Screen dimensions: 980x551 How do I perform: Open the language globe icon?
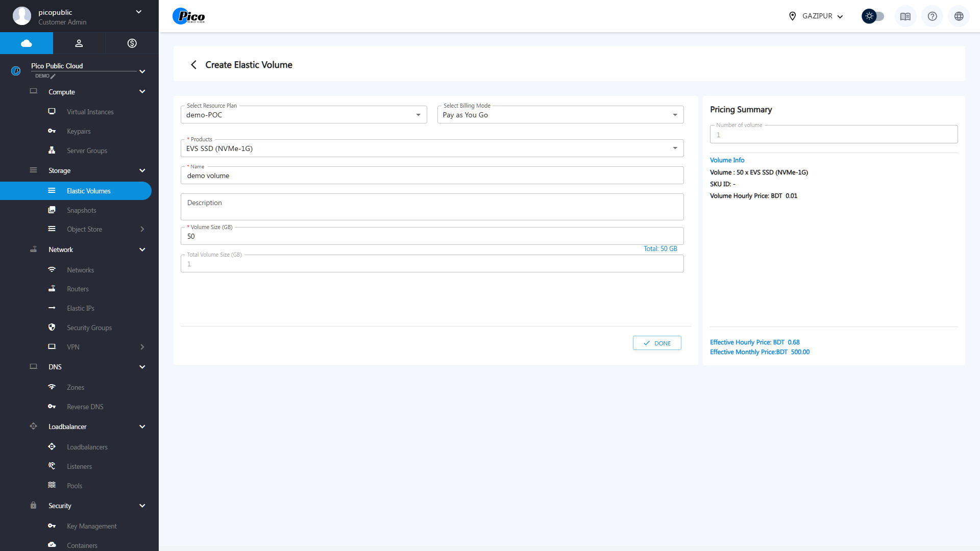point(959,16)
